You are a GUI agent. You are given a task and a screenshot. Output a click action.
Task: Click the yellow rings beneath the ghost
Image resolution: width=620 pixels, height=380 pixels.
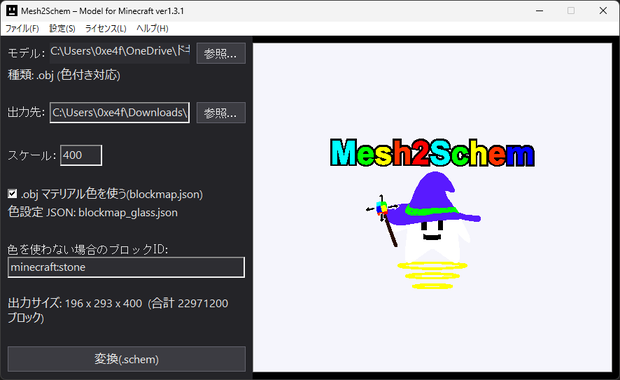click(x=432, y=275)
